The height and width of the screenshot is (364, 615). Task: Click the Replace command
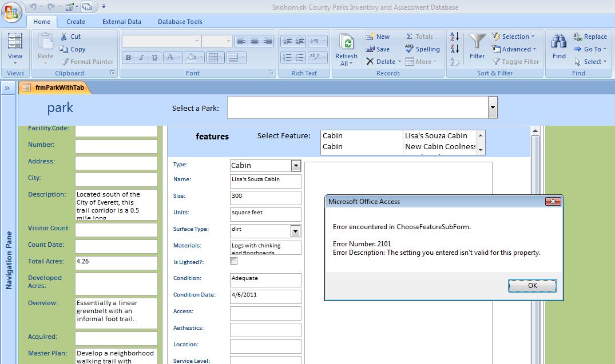[590, 37]
